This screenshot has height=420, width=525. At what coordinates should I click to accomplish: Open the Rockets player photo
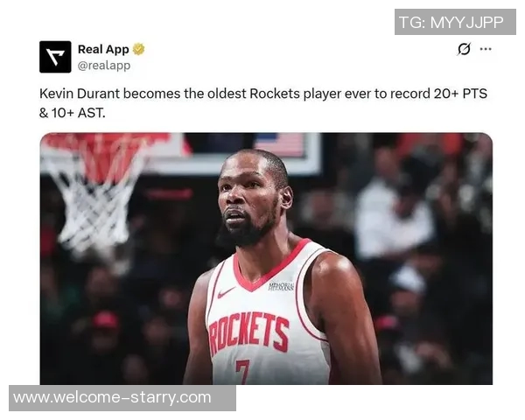(x=266, y=259)
